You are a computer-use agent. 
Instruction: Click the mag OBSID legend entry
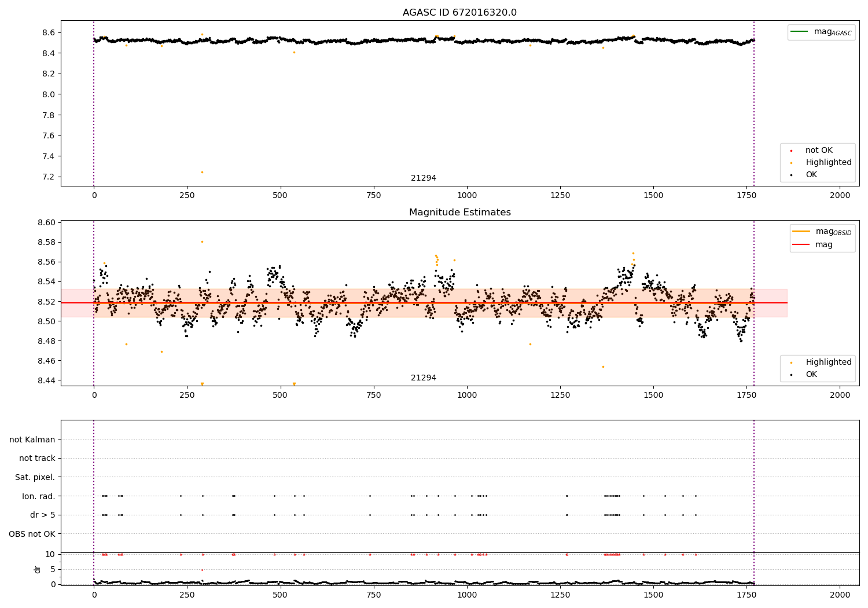coord(822,232)
